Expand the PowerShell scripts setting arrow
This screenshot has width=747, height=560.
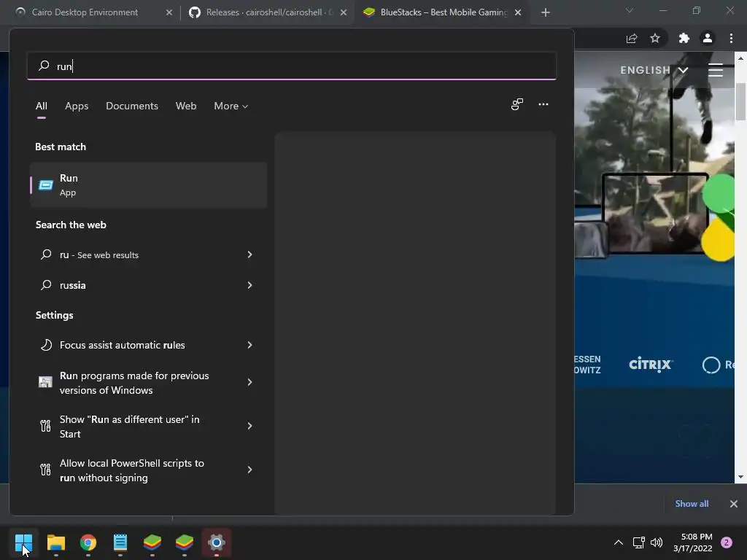click(249, 470)
